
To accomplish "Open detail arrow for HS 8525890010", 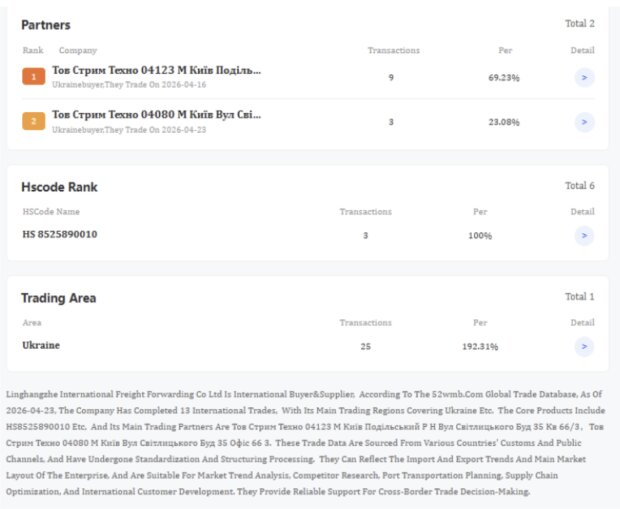I will tap(584, 236).
